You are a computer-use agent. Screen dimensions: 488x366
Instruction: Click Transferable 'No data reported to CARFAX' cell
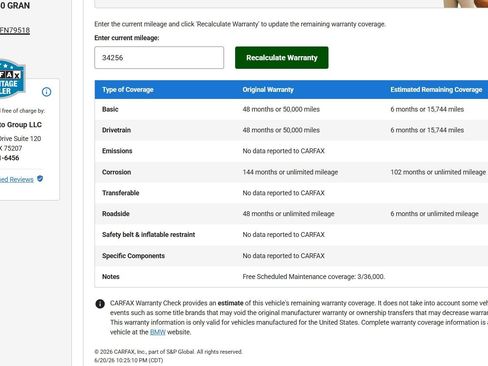click(283, 193)
